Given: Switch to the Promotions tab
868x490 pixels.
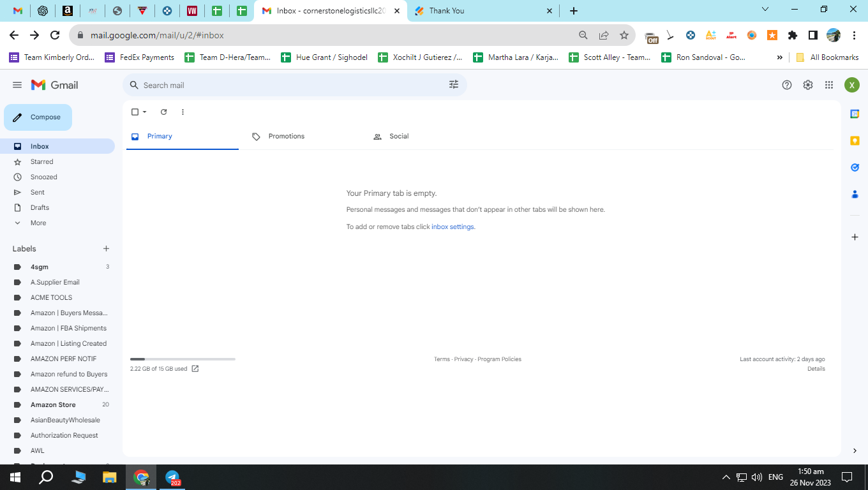Looking at the screenshot, I should click(x=304, y=137).
